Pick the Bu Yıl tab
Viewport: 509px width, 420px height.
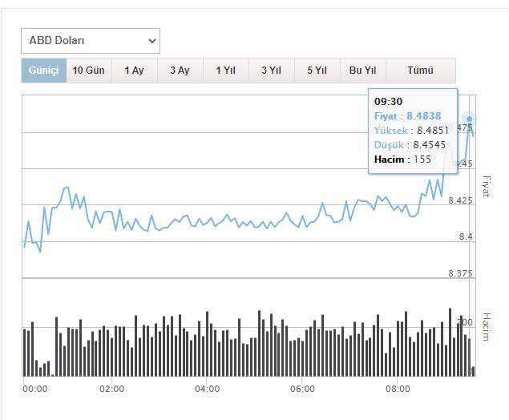click(362, 71)
